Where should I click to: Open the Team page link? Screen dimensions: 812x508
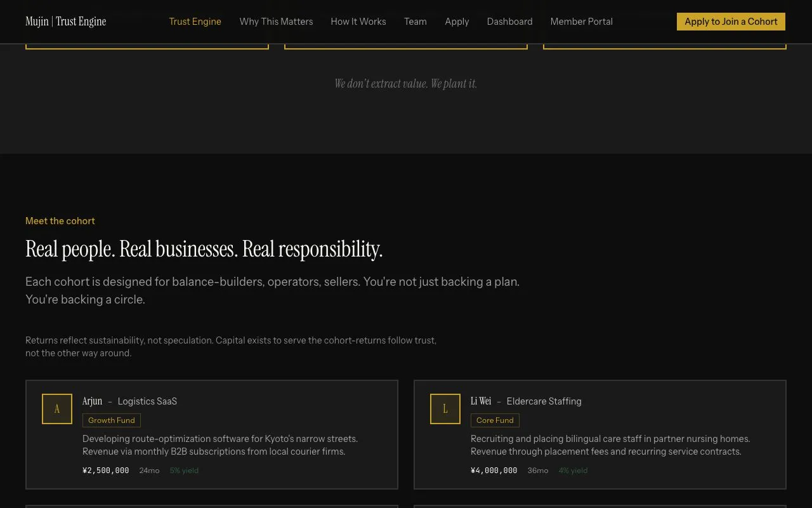[415, 22]
